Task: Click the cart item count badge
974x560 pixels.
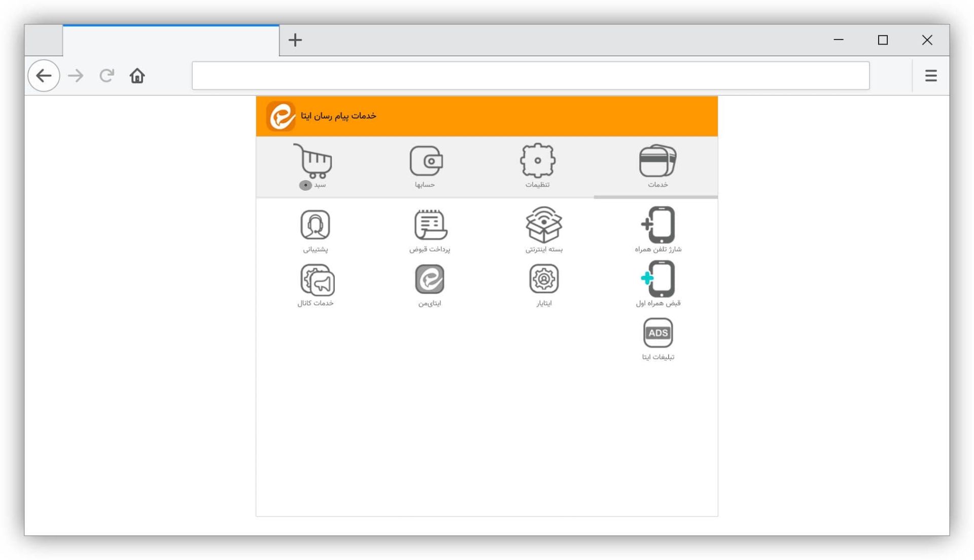Action: tap(305, 185)
